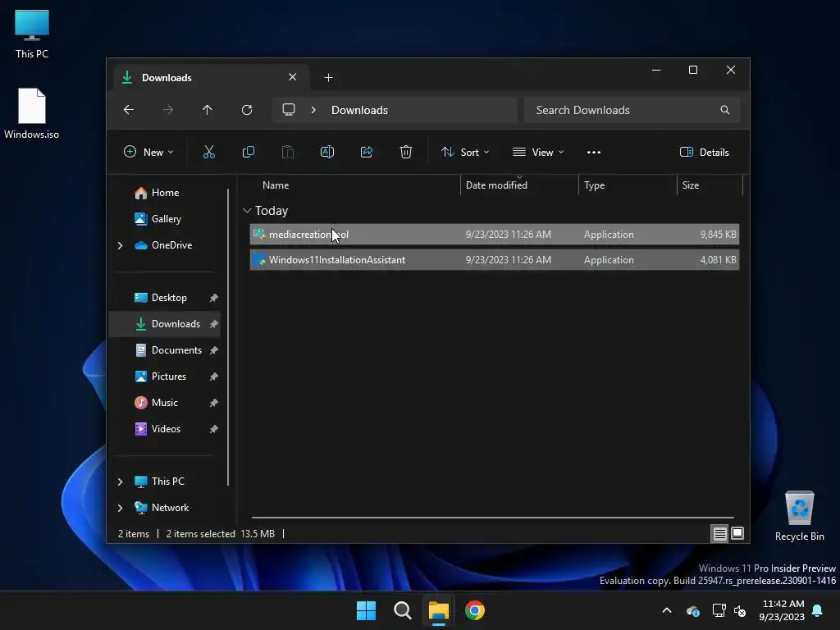This screenshot has width=840, height=630.
Task: Expand Network in navigation pane
Action: tap(120, 508)
